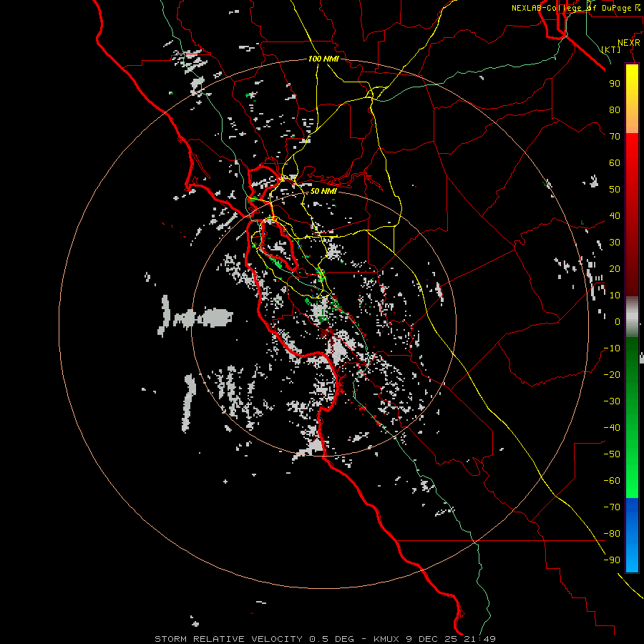Click the "-60" scale label
This screenshot has width=644, height=644.
pos(612,481)
